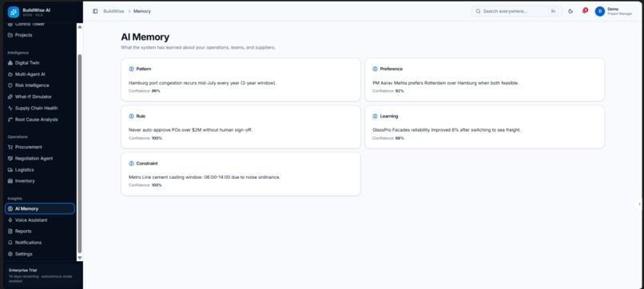Click the Voice Assistant microphone icon
644x289 pixels.
(x=10, y=220)
